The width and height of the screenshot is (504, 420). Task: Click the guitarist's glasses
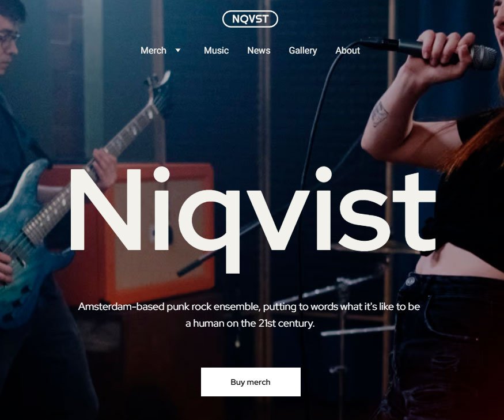[x=9, y=39]
